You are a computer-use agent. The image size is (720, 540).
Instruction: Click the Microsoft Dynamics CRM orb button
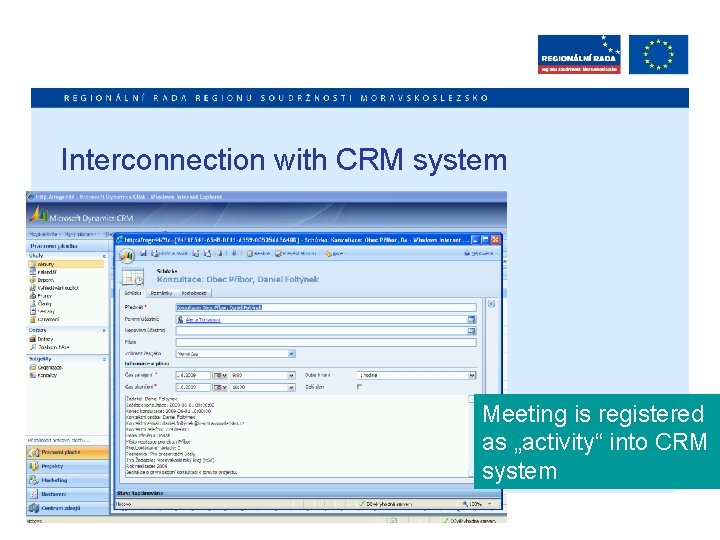(x=127, y=255)
